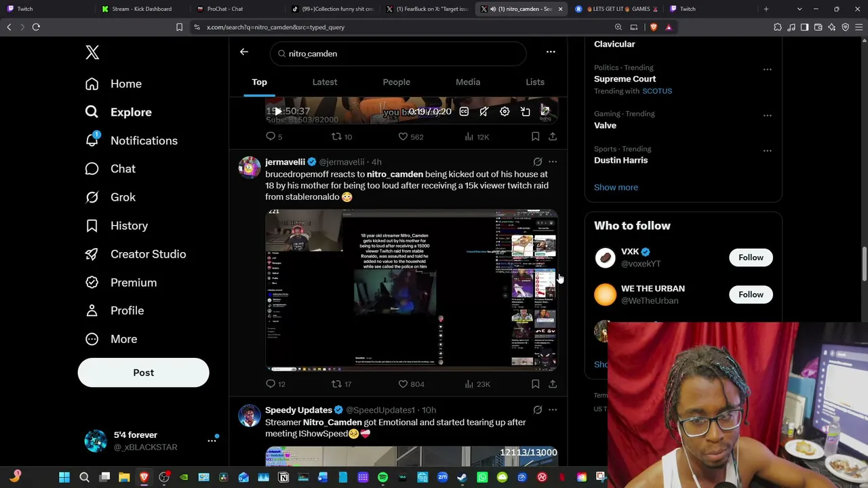Image resolution: width=868 pixels, height=488 pixels.
Task: Switch to the People search tab
Action: tap(397, 82)
